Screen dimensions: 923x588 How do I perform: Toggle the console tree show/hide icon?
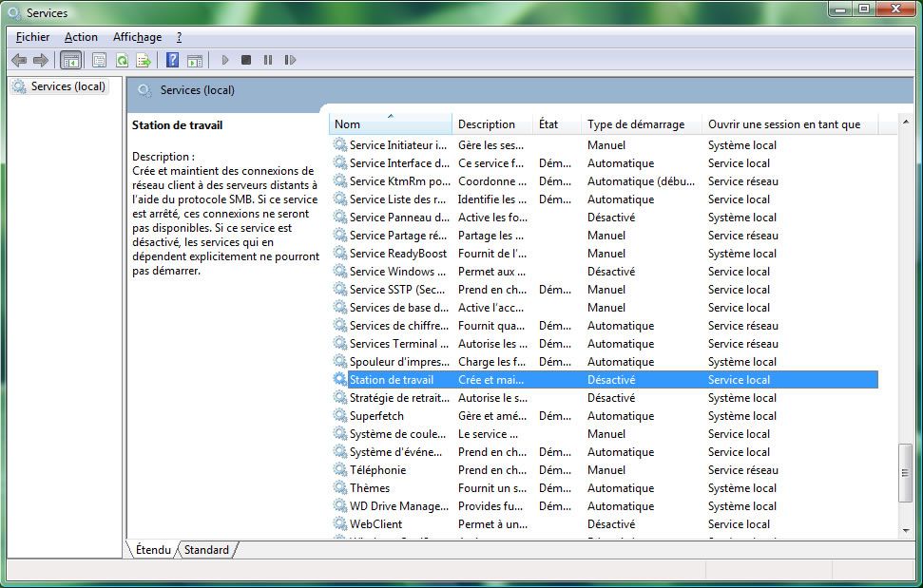(70, 60)
